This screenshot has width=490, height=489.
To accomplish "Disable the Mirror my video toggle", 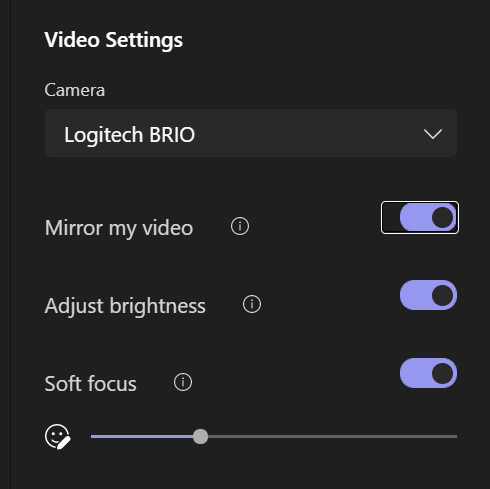I will pos(428,218).
